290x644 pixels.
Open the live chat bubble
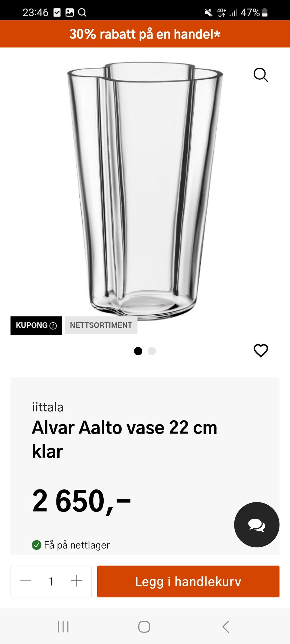click(257, 525)
